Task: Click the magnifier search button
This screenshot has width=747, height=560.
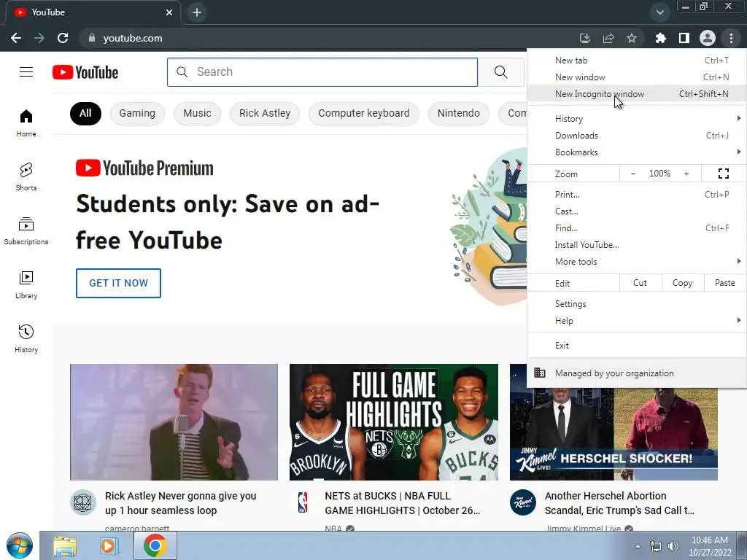Action: point(500,72)
